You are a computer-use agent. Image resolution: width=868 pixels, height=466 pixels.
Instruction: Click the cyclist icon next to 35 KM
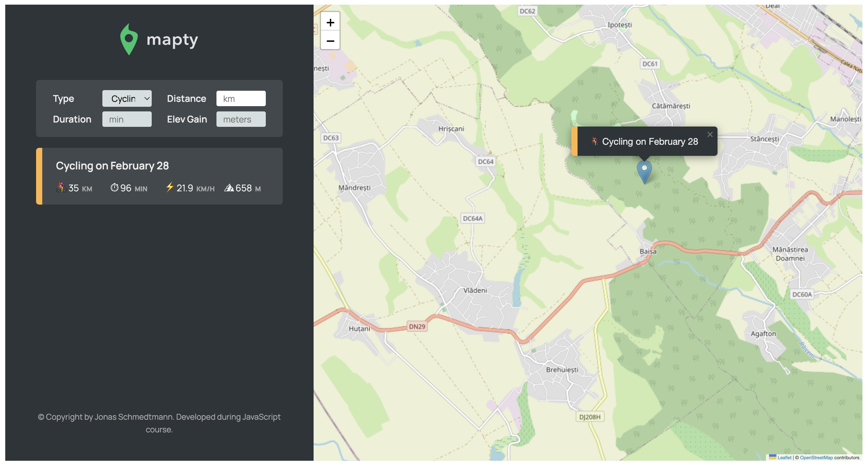tap(61, 187)
